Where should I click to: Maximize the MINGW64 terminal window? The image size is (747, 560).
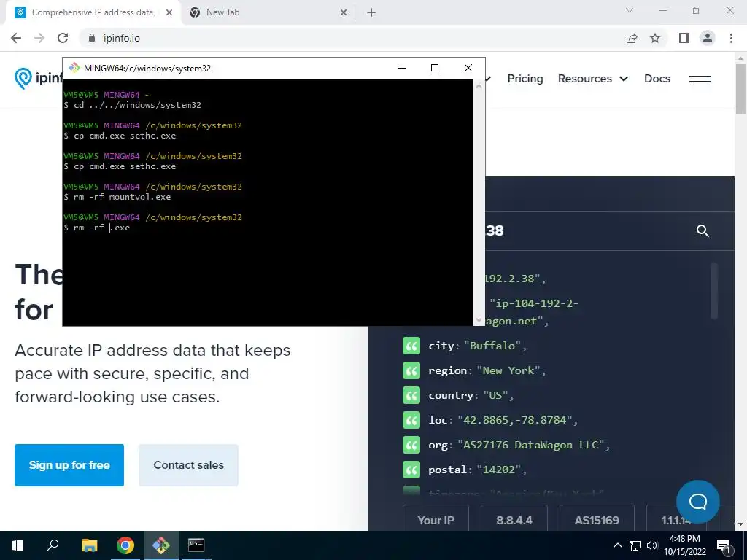tap(435, 68)
